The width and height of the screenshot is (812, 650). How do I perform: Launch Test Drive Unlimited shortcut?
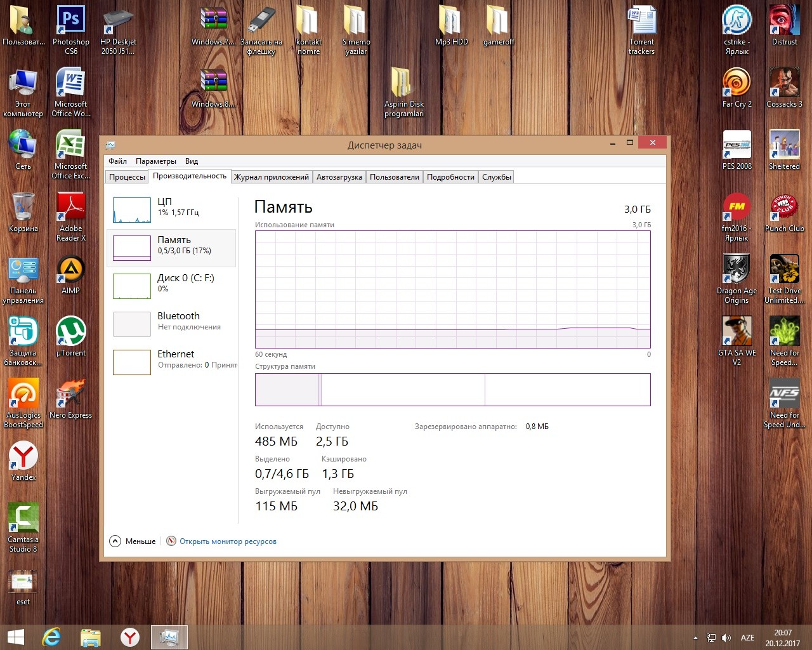(784, 279)
